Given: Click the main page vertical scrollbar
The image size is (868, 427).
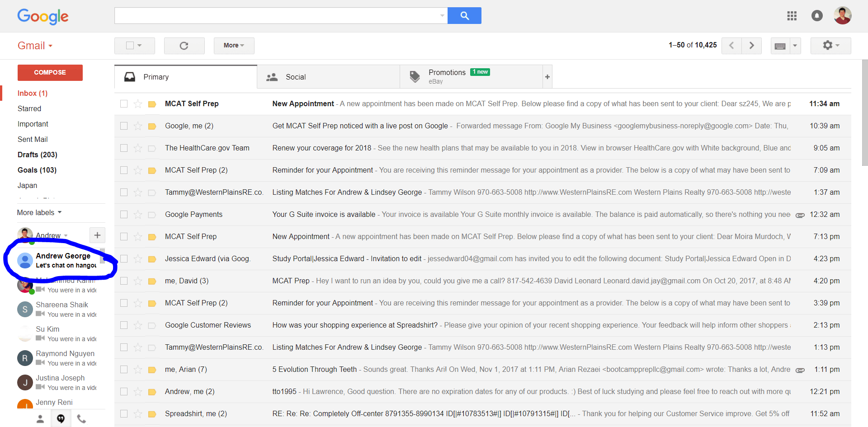Looking at the screenshot, I should (x=864, y=113).
